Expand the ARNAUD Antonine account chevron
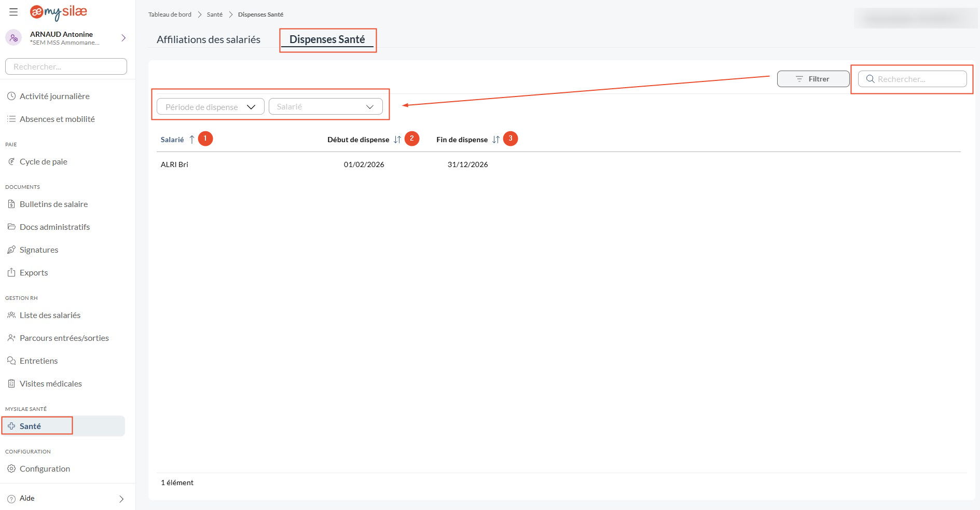 [123, 38]
